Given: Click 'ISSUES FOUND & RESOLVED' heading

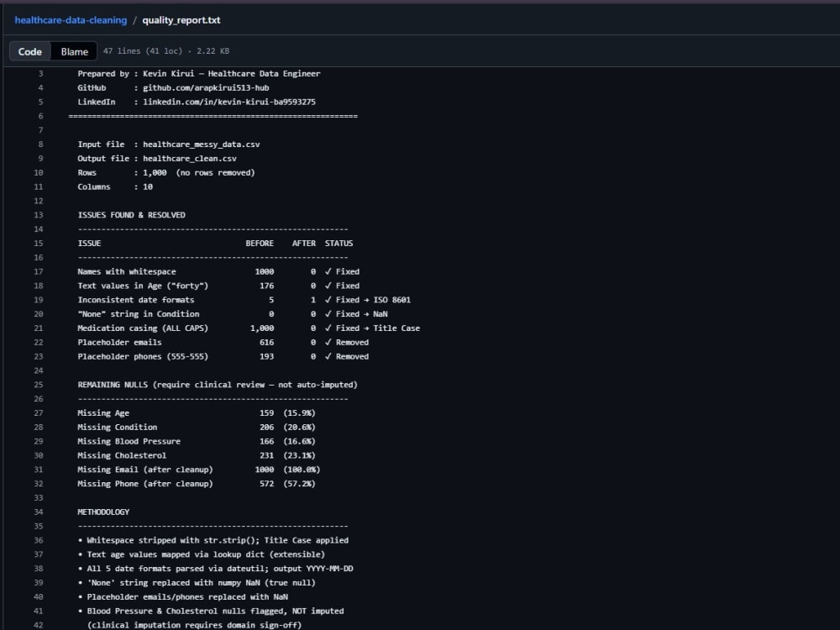Looking at the screenshot, I should point(131,215).
